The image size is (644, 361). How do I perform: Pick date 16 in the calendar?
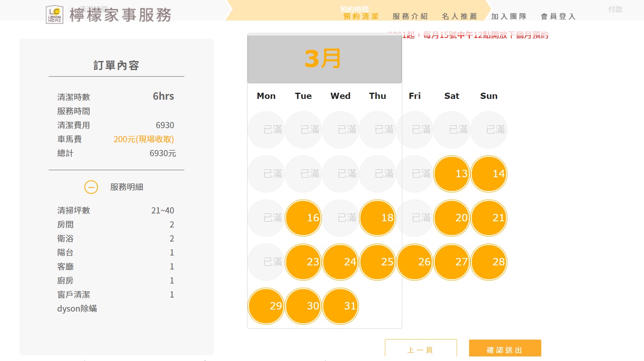(303, 218)
